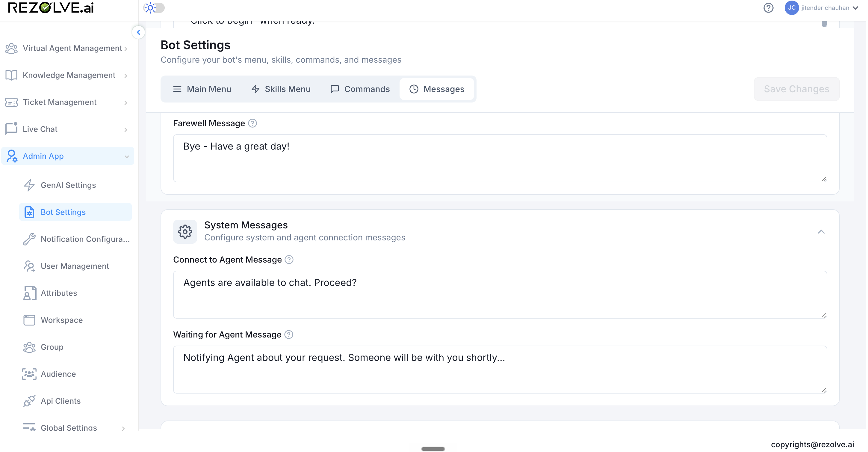Click the Farewell Message help tooltip icon

coord(252,123)
